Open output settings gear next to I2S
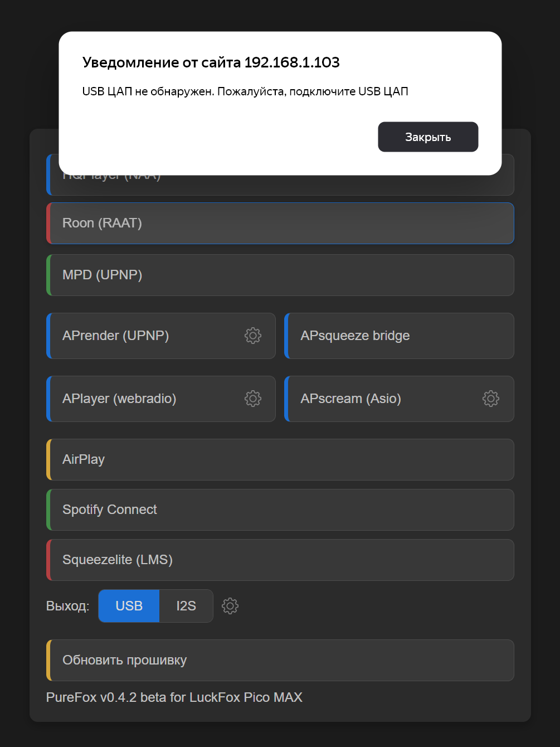The image size is (560, 747). click(230, 606)
